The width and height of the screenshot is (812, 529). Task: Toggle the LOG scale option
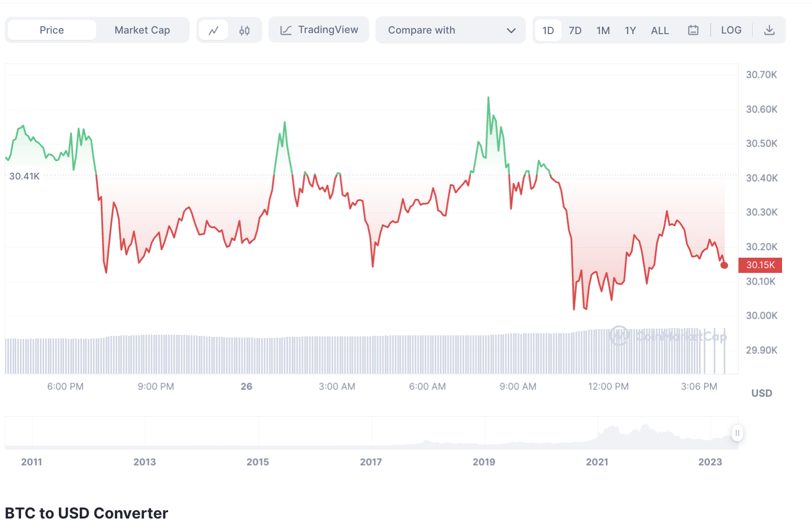click(731, 30)
